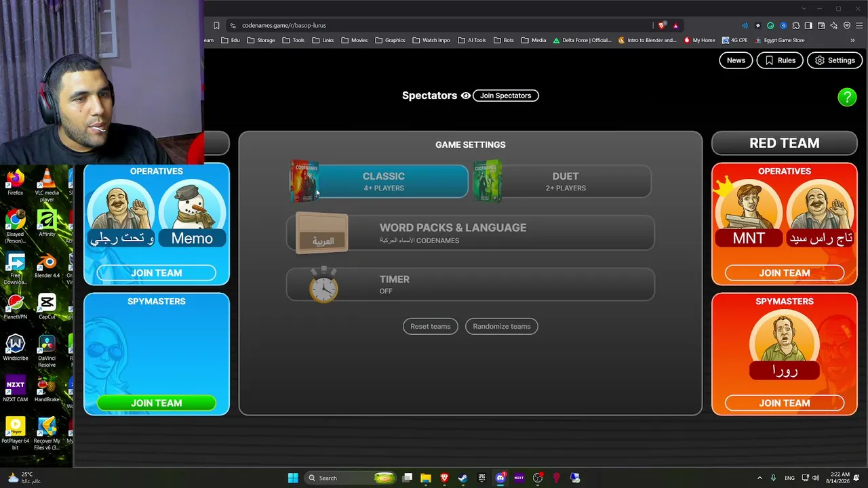Screen dimensions: 868x488
Task: Open the Tools bookmarks folder
Action: pos(294,40)
